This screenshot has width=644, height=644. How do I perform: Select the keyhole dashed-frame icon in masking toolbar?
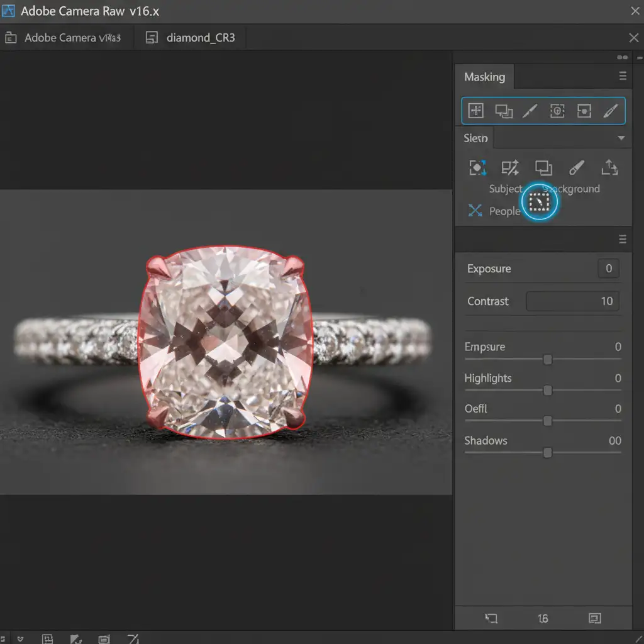tap(557, 111)
